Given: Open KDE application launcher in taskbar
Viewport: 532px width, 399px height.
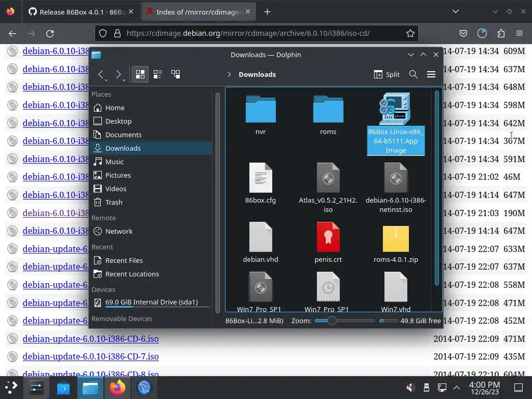Looking at the screenshot, I should click(11, 388).
